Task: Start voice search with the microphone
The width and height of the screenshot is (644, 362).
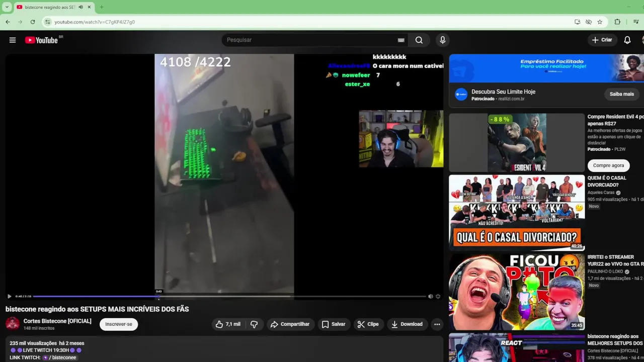Action: [x=443, y=40]
